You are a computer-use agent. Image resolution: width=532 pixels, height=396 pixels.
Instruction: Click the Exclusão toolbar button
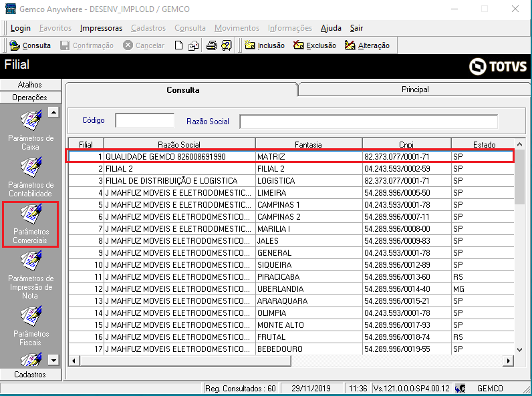click(315, 45)
